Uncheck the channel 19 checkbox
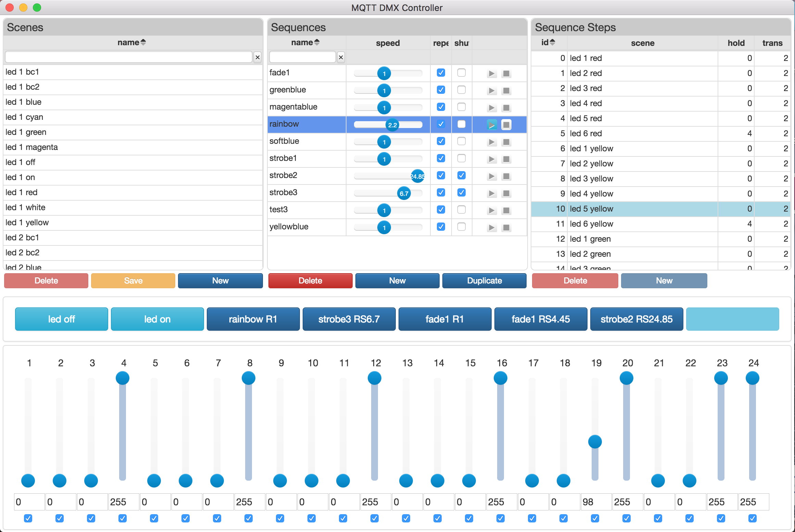795x532 pixels. pyautogui.click(x=595, y=518)
